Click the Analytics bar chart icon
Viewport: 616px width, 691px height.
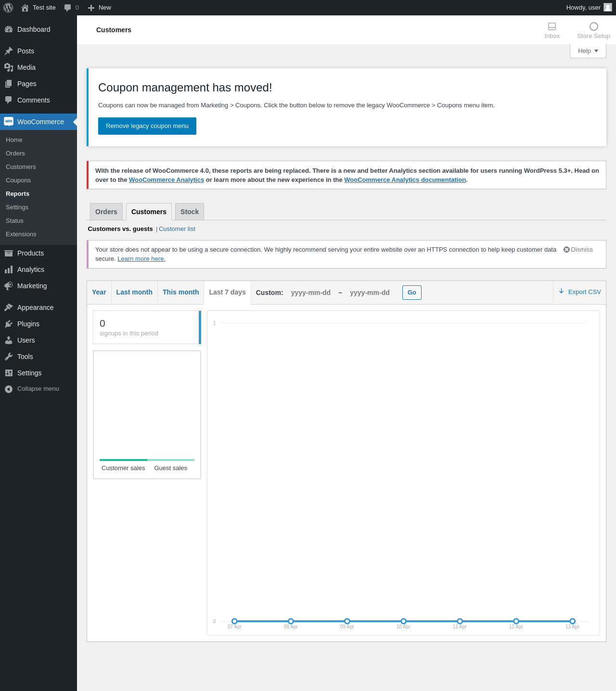[9, 269]
